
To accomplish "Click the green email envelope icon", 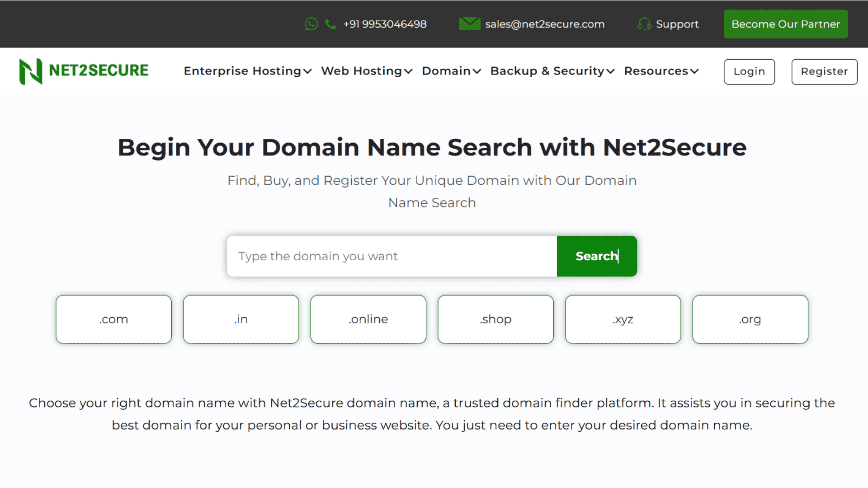I will coord(469,24).
